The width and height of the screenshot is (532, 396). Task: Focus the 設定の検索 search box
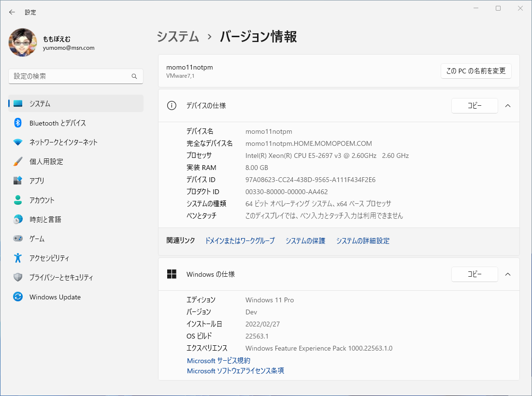(x=76, y=76)
